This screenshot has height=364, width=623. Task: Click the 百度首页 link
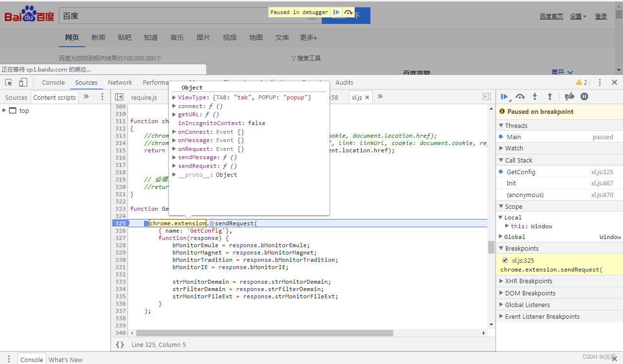coord(551,16)
